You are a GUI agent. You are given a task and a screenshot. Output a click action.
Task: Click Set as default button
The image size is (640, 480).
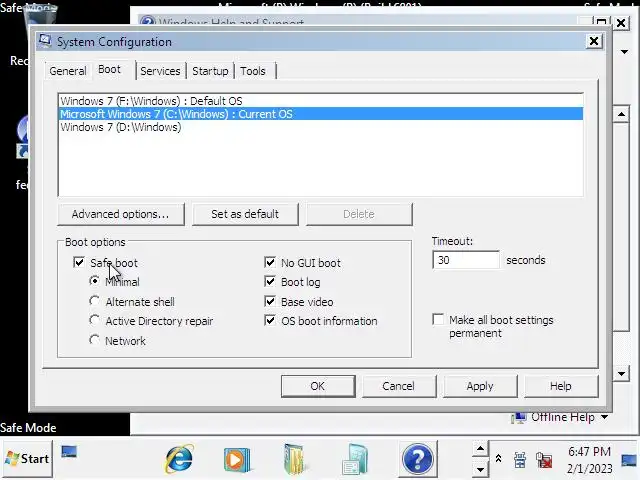pos(245,214)
